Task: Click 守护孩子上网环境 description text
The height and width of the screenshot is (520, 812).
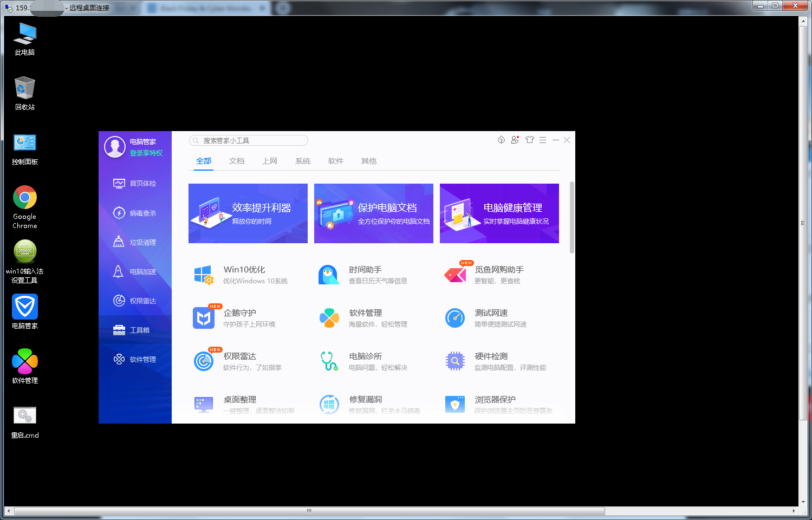Action: click(x=249, y=324)
